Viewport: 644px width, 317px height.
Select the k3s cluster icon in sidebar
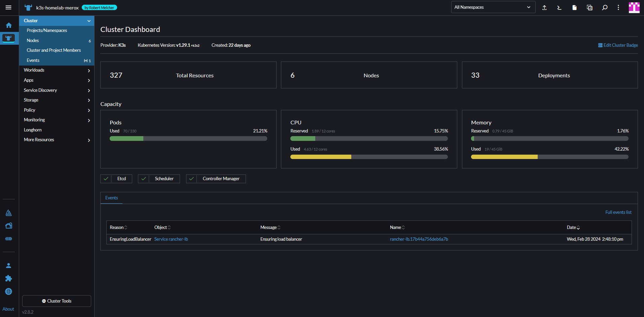(x=8, y=38)
